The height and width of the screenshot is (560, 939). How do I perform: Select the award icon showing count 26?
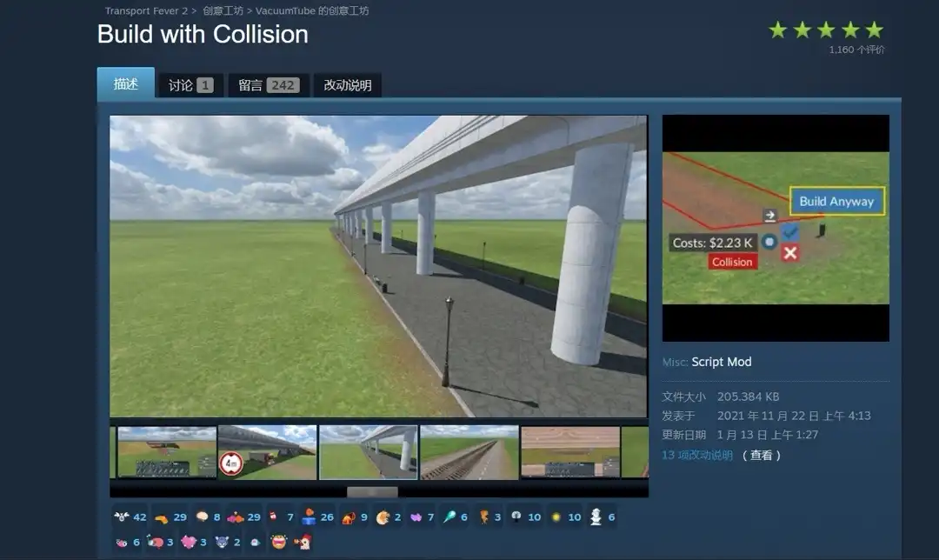click(x=309, y=517)
